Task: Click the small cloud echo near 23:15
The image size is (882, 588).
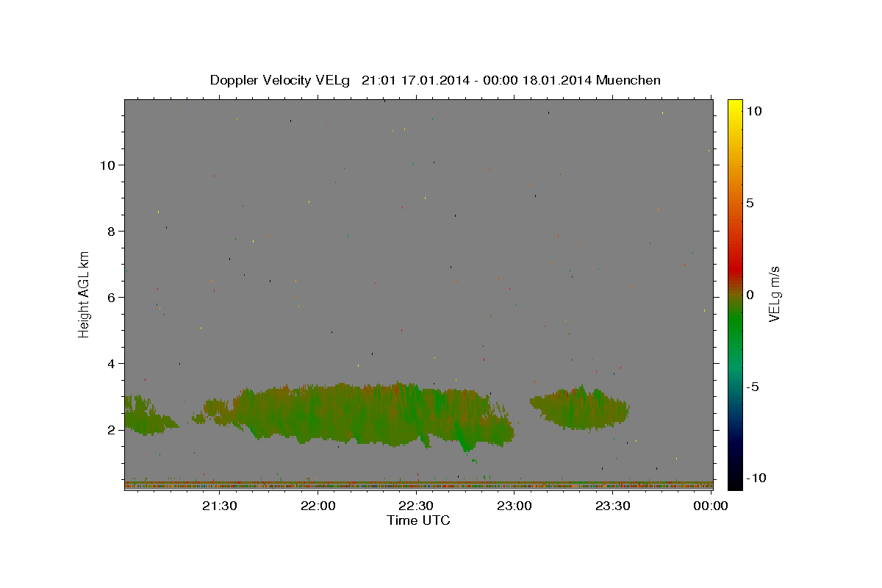Action: 580,409
